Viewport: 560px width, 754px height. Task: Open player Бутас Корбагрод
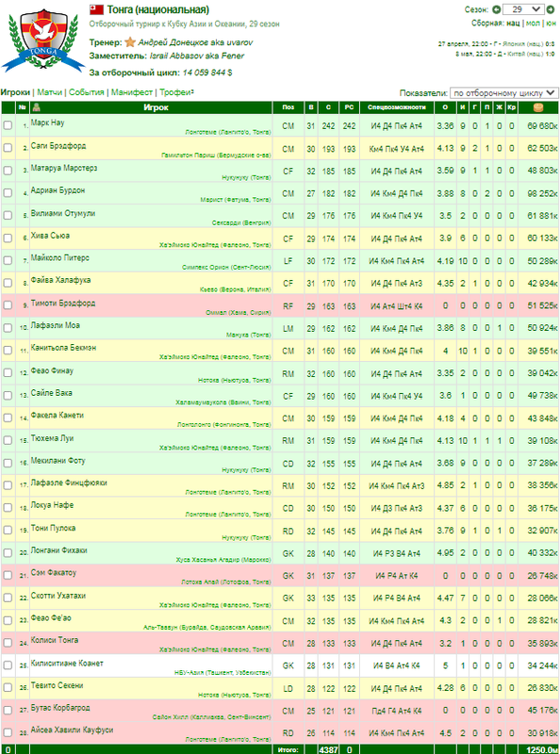(x=60, y=708)
